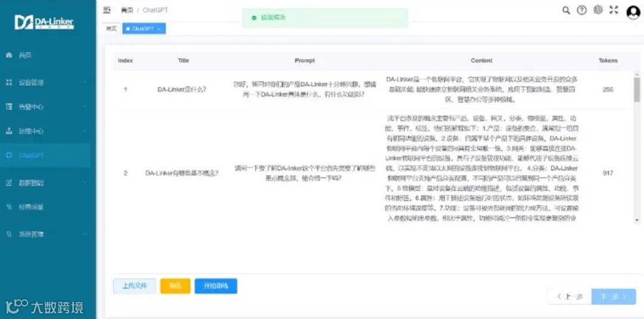Image resolution: width=644 pixels, height=319 pixels.
Task: Click the 运维中心 icon in sidebar
Action: tap(9, 131)
